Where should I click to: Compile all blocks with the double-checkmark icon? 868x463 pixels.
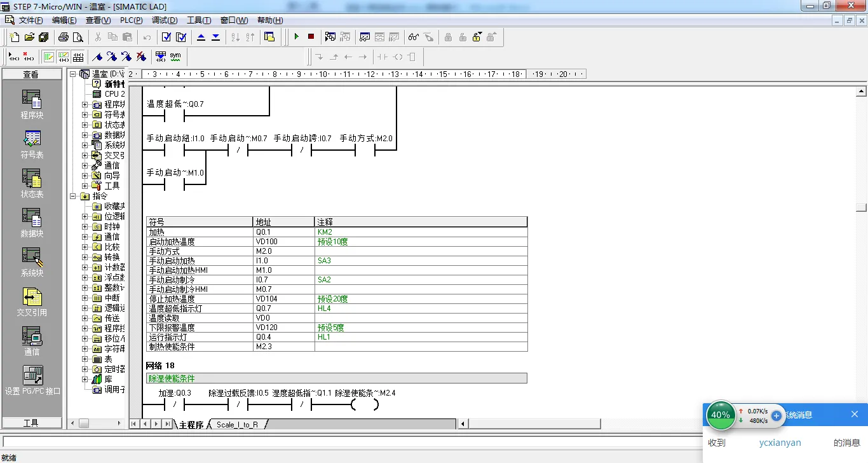pyautogui.click(x=181, y=37)
